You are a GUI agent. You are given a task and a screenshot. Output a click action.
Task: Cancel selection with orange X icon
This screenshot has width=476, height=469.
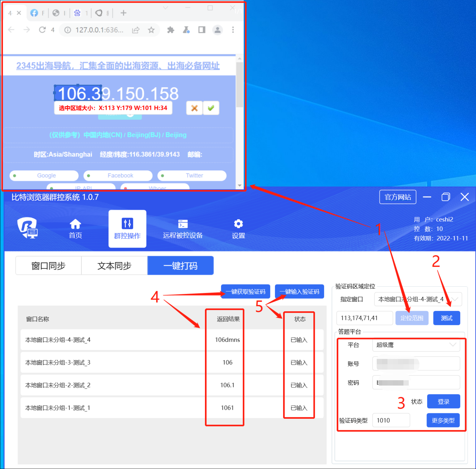click(194, 108)
